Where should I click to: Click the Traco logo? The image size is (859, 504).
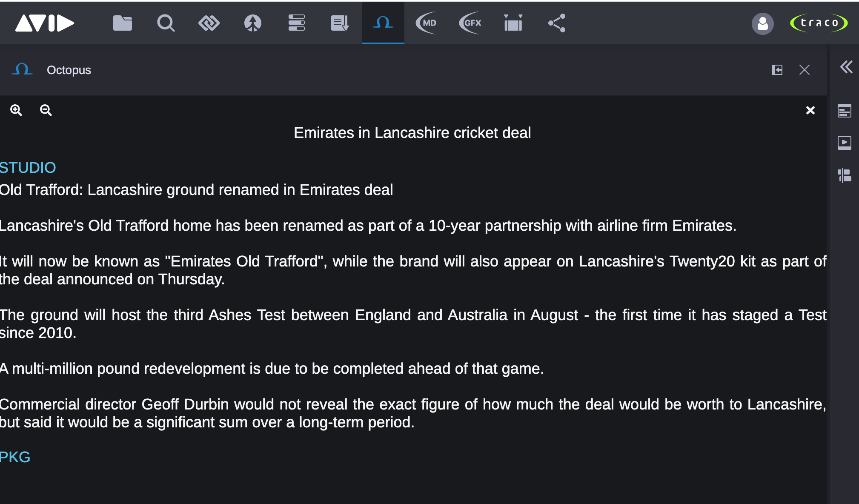point(819,23)
